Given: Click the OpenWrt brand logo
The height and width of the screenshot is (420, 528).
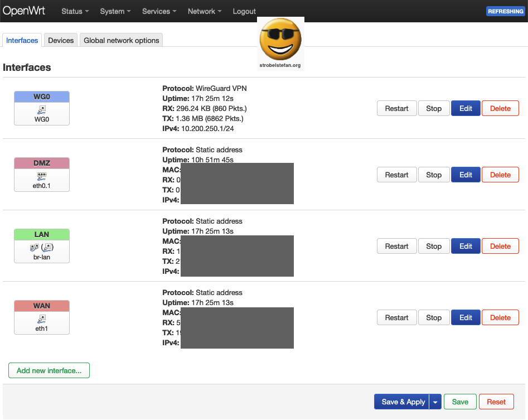Looking at the screenshot, I should [24, 11].
